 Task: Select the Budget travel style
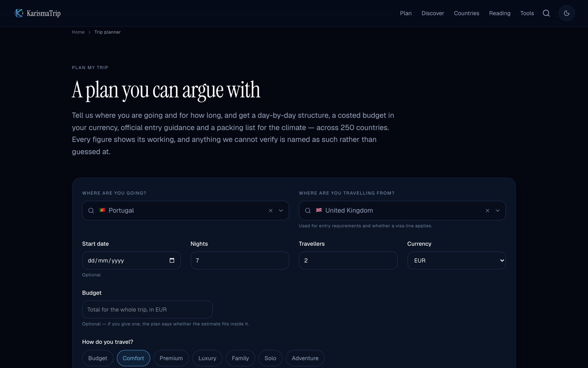(x=98, y=358)
